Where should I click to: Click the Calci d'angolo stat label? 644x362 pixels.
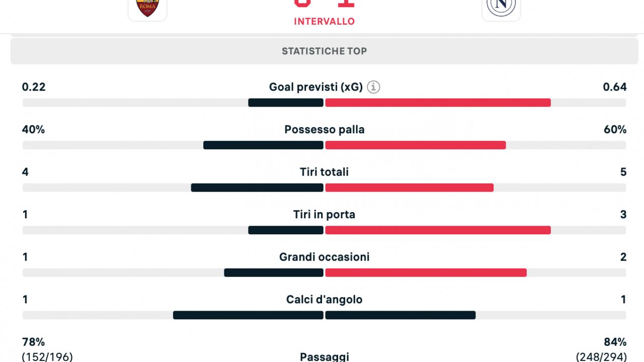pos(324,299)
